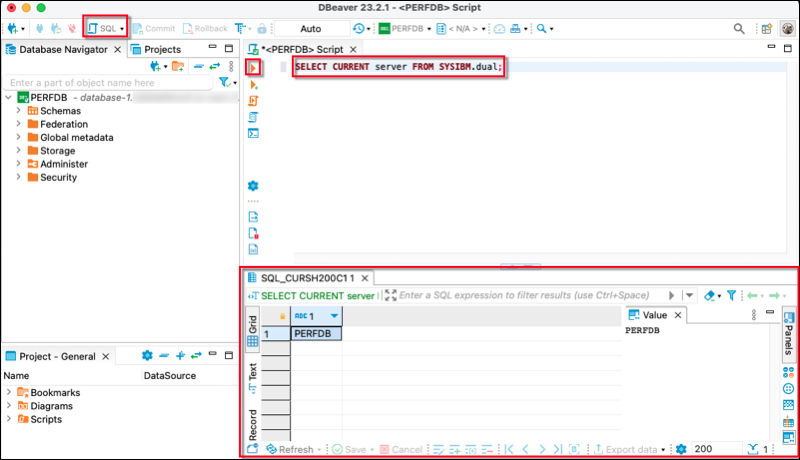This screenshot has height=460, width=800.
Task: Switch to the Projects tab
Action: tap(162, 49)
